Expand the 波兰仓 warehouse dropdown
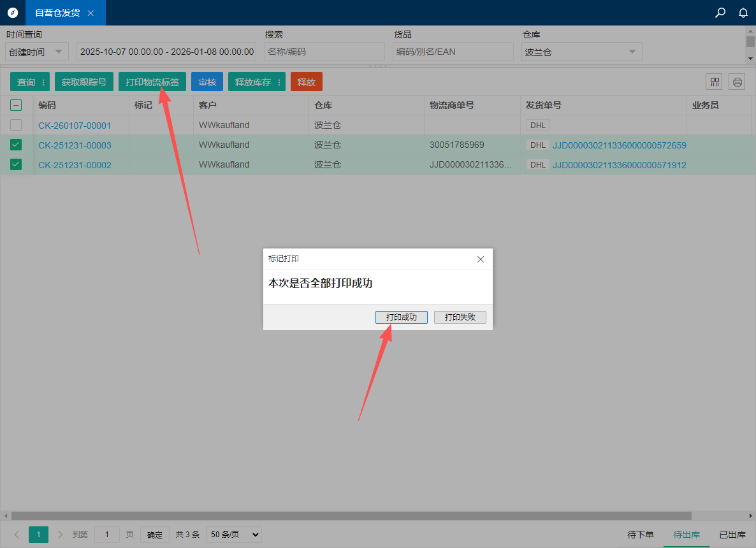The height and width of the screenshot is (548, 756). pyautogui.click(x=581, y=52)
